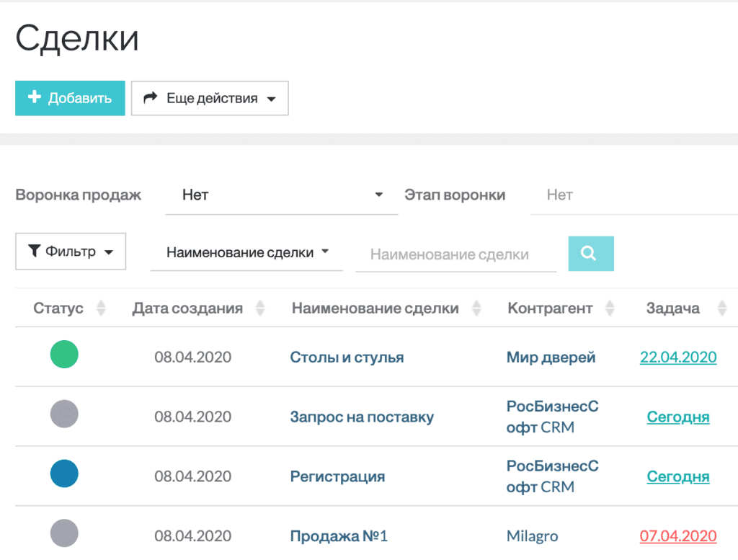
Task: Click the plus icon on the Добавить button
Action: tap(34, 97)
